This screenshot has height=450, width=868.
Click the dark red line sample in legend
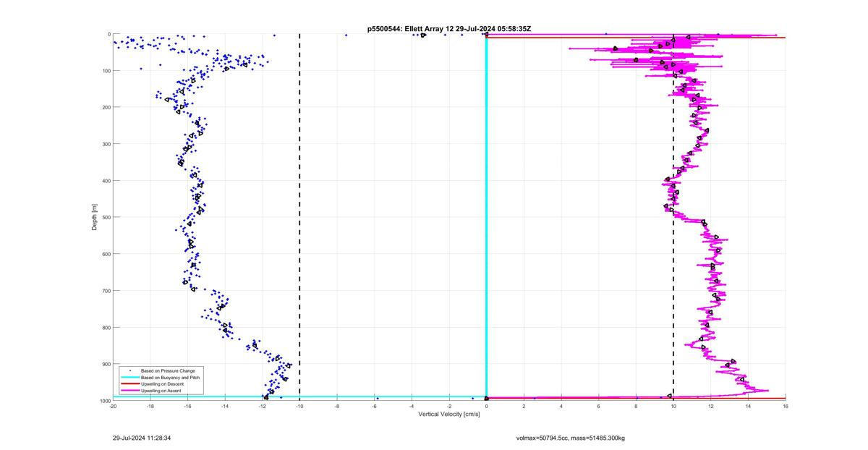[129, 384]
